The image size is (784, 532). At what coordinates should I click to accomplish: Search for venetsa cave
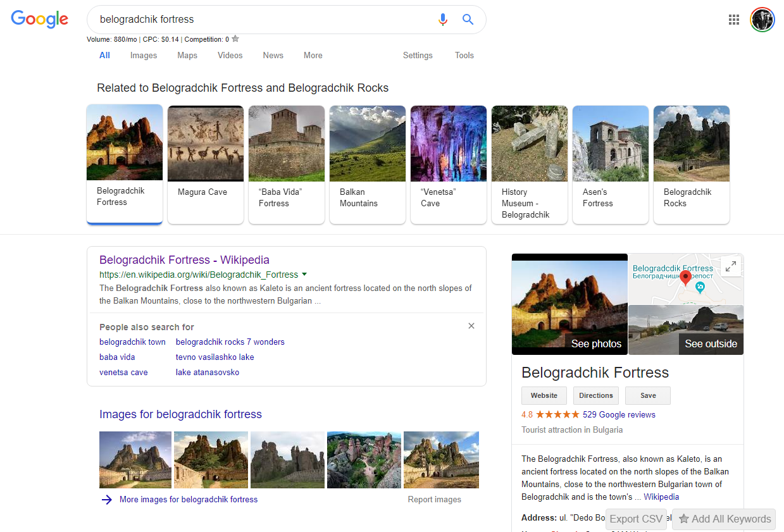point(123,373)
